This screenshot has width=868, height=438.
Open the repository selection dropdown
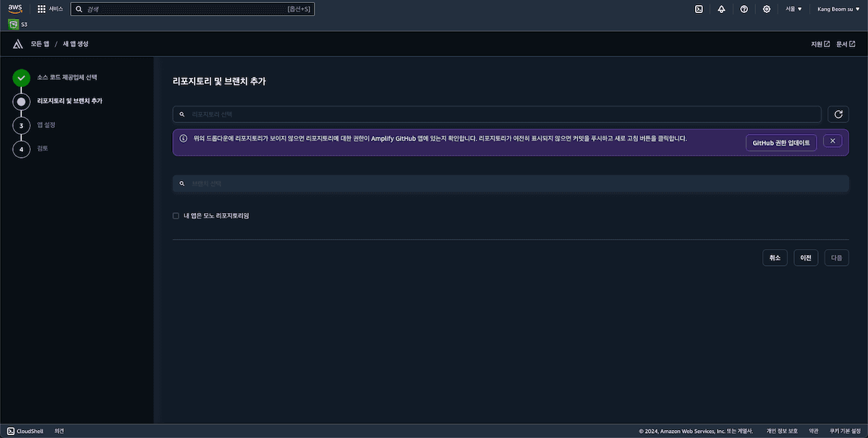click(x=497, y=114)
